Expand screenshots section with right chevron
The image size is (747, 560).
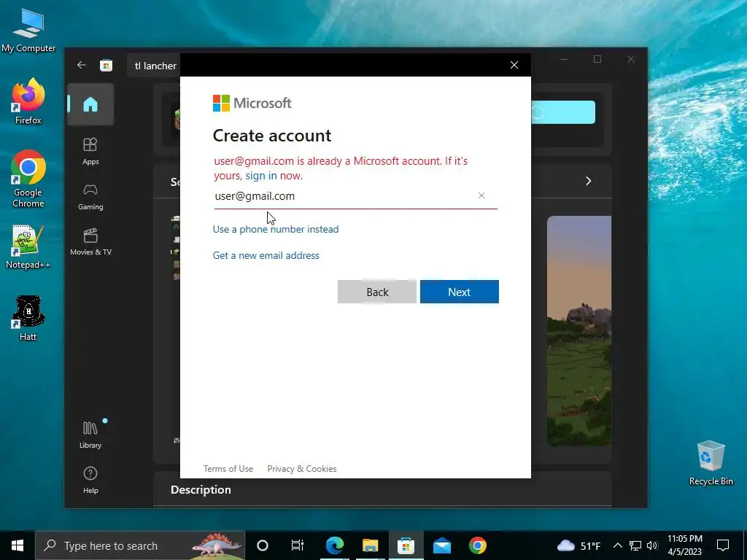[x=589, y=181]
